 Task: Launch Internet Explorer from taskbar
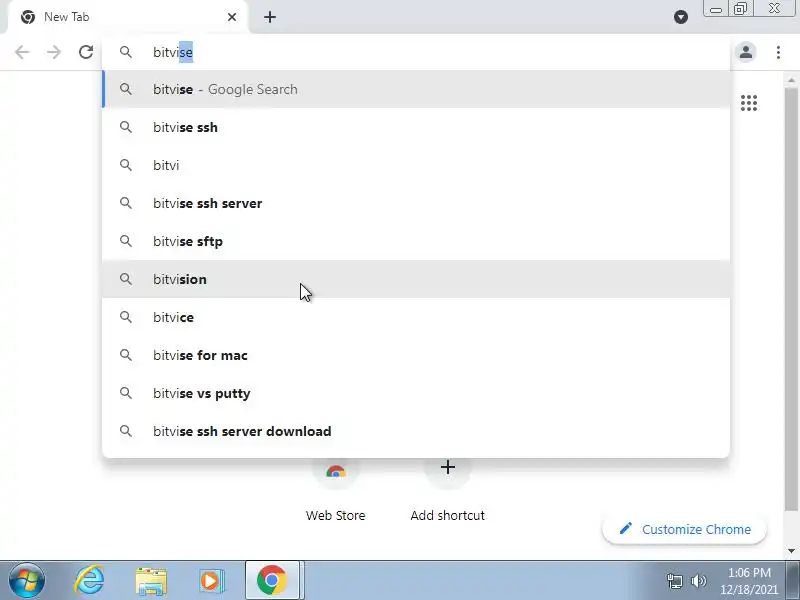tap(89, 580)
